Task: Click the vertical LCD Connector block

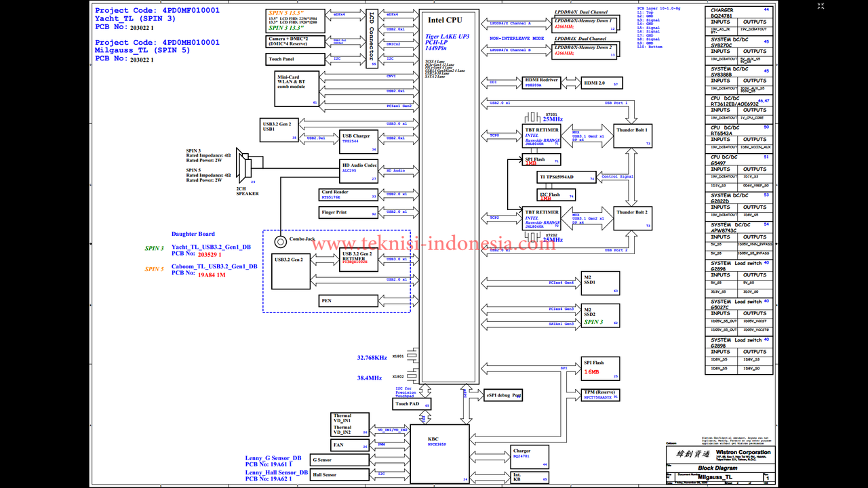Action: [371, 39]
